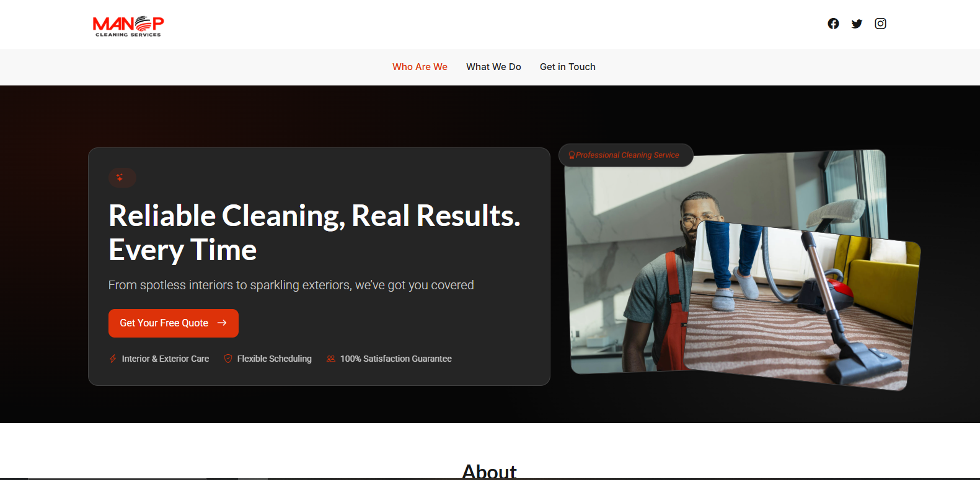The width and height of the screenshot is (980, 480).
Task: Open the What We Do menu item
Action: (493, 67)
